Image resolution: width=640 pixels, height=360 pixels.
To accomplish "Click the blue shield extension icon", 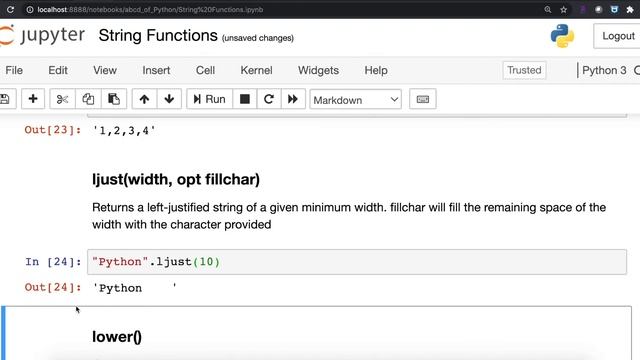I will click(614, 9).
